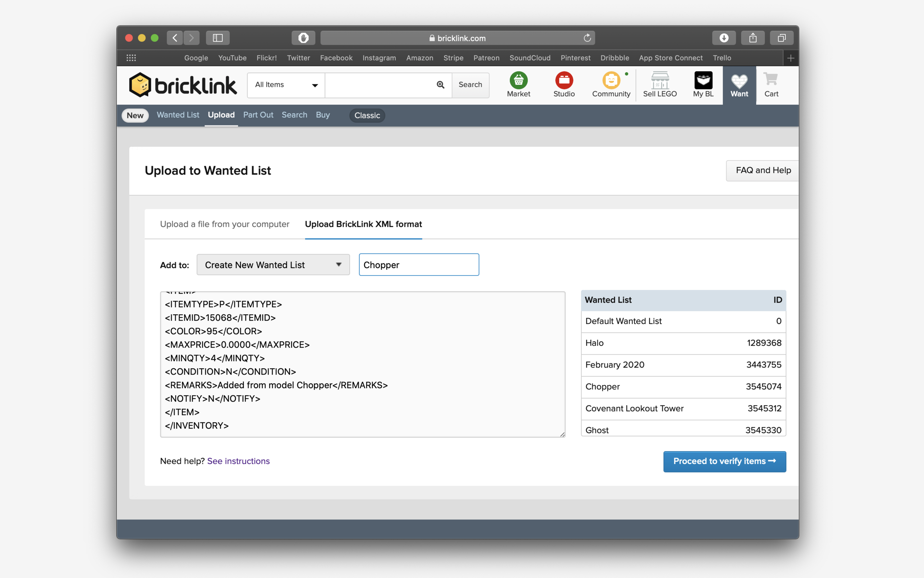Viewport: 924px width, 578px height.
Task: Open the See instructions link
Action: coord(238,462)
